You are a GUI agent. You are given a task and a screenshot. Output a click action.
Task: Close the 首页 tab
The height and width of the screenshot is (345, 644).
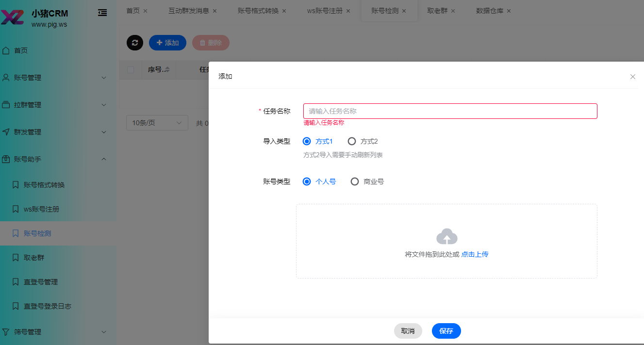click(x=145, y=11)
